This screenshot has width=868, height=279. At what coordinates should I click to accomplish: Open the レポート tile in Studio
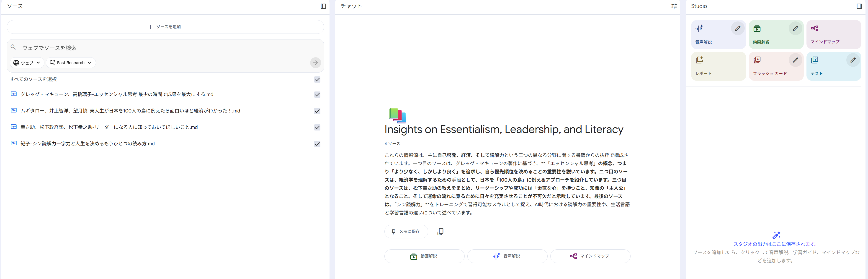pos(718,66)
